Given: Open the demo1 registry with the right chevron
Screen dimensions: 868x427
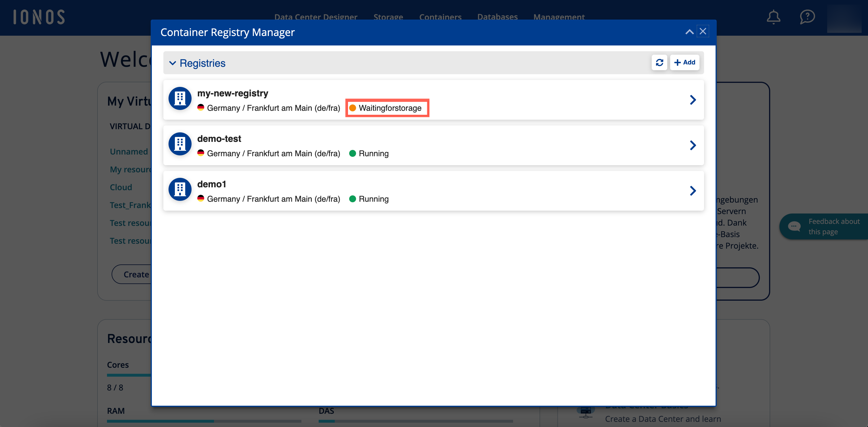Looking at the screenshot, I should [x=693, y=191].
